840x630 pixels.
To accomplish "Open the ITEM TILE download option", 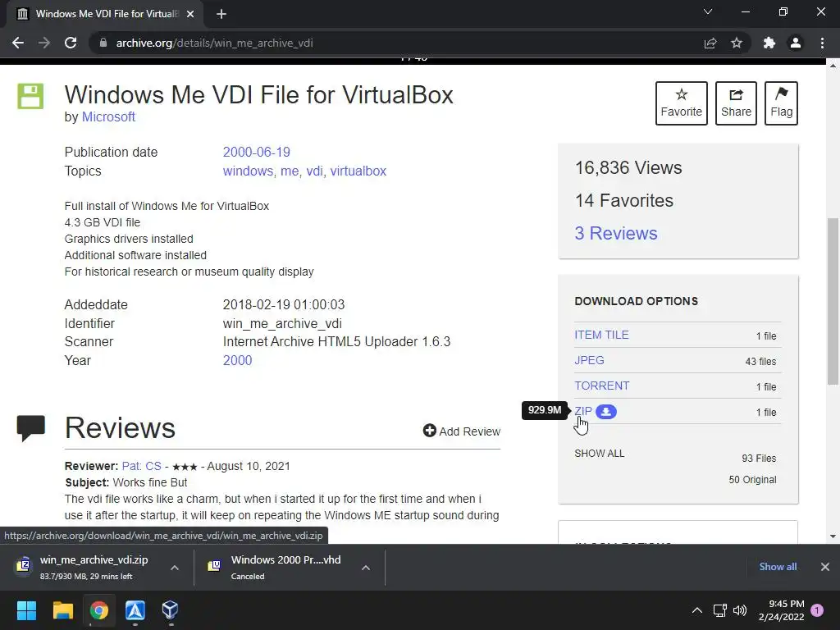I will point(601,335).
